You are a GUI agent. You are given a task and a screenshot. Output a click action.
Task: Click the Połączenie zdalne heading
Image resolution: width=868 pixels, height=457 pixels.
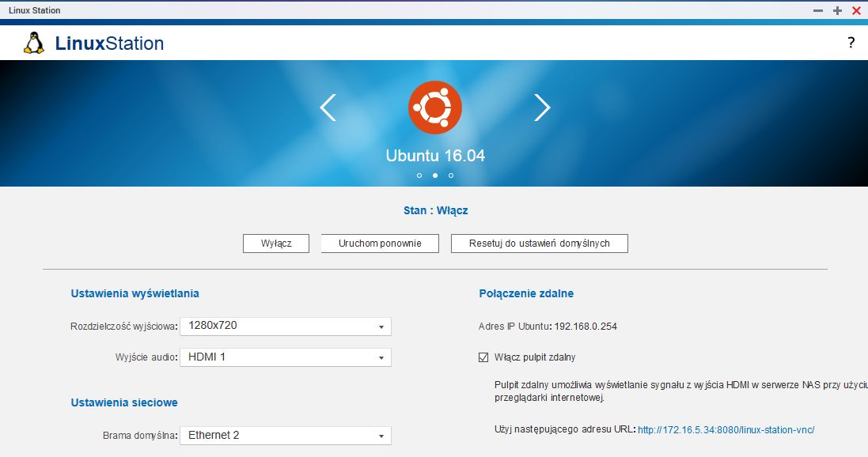[526, 294]
